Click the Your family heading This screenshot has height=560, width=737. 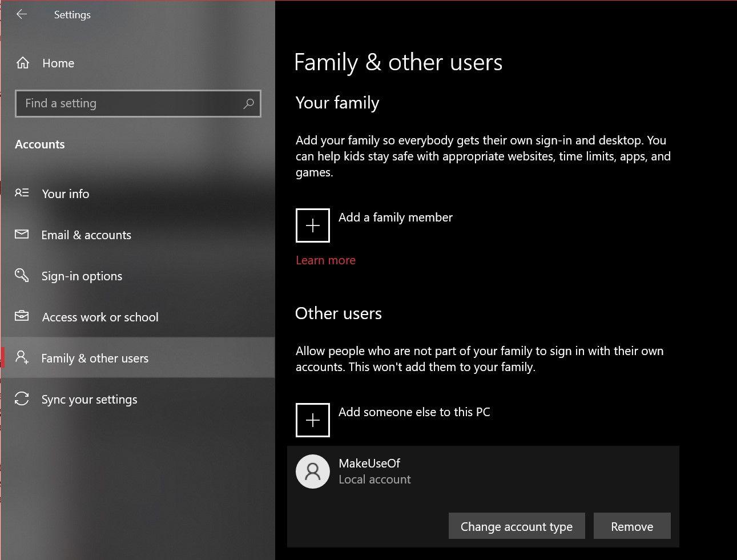click(337, 103)
